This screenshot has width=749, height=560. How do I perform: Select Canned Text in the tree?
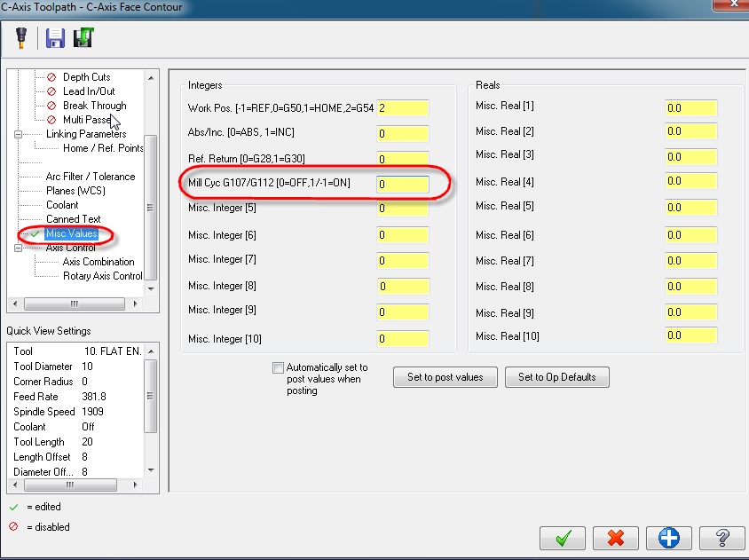coord(73,219)
